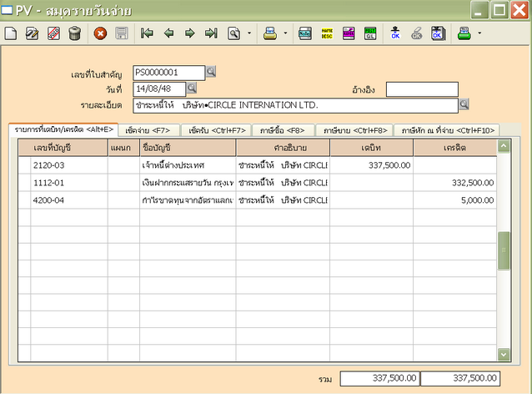Click the new blank document icon

click(11, 34)
